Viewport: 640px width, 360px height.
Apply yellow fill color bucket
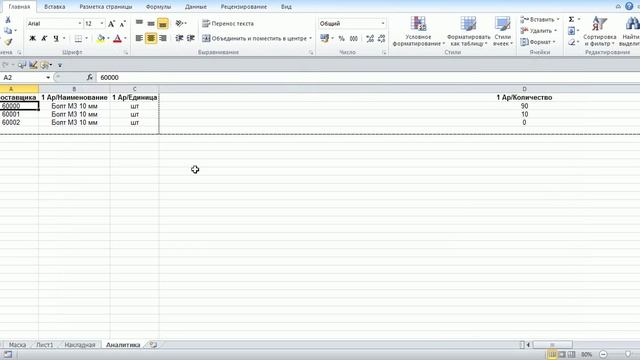point(100,38)
